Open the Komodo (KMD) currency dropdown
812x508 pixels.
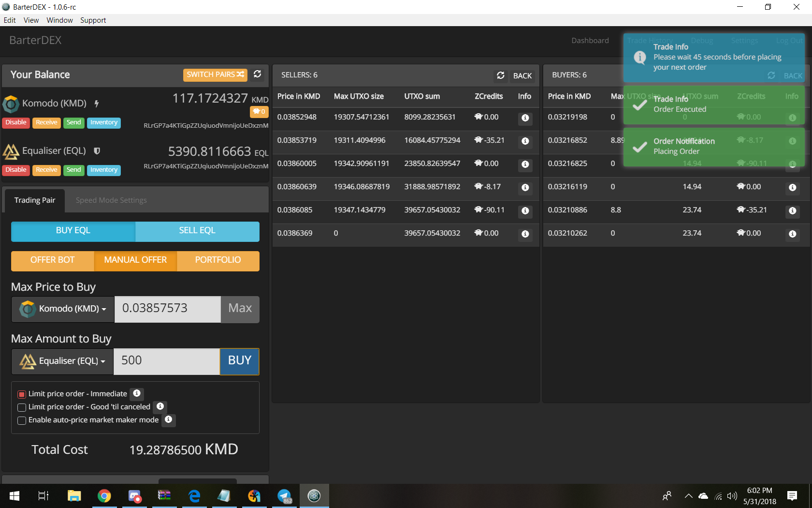point(63,309)
